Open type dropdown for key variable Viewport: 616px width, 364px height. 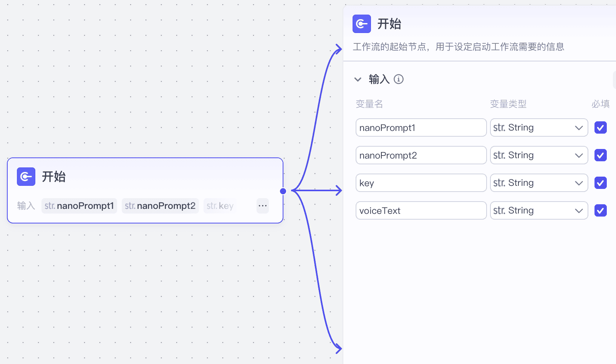[539, 183]
